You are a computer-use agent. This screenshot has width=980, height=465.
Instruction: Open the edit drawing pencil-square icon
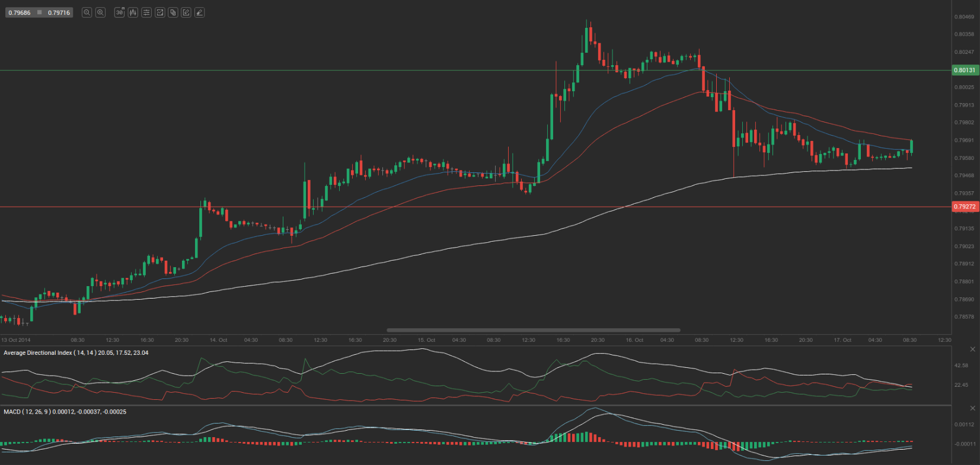click(186, 12)
